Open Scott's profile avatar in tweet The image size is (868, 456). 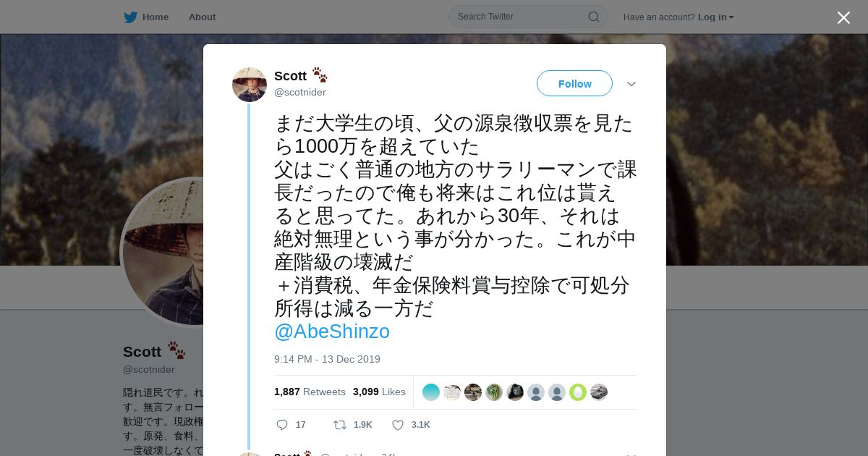250,85
